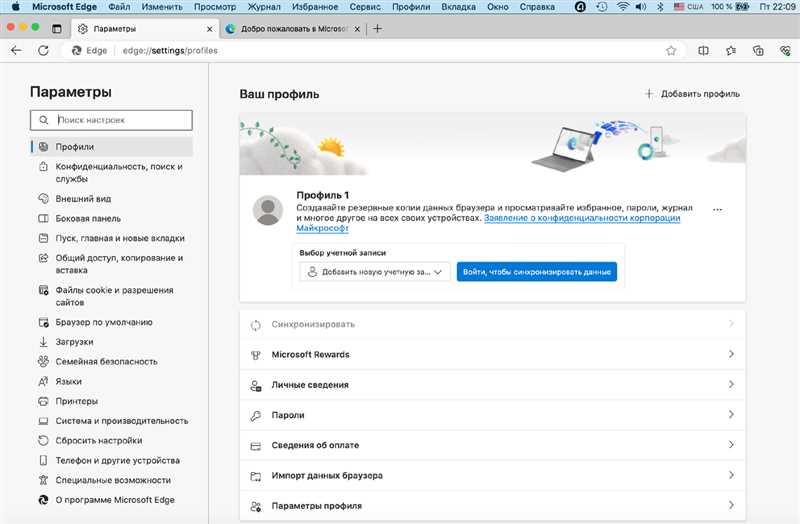Open the Сервис menu
This screenshot has width=800, height=524.
pyautogui.click(x=365, y=7)
